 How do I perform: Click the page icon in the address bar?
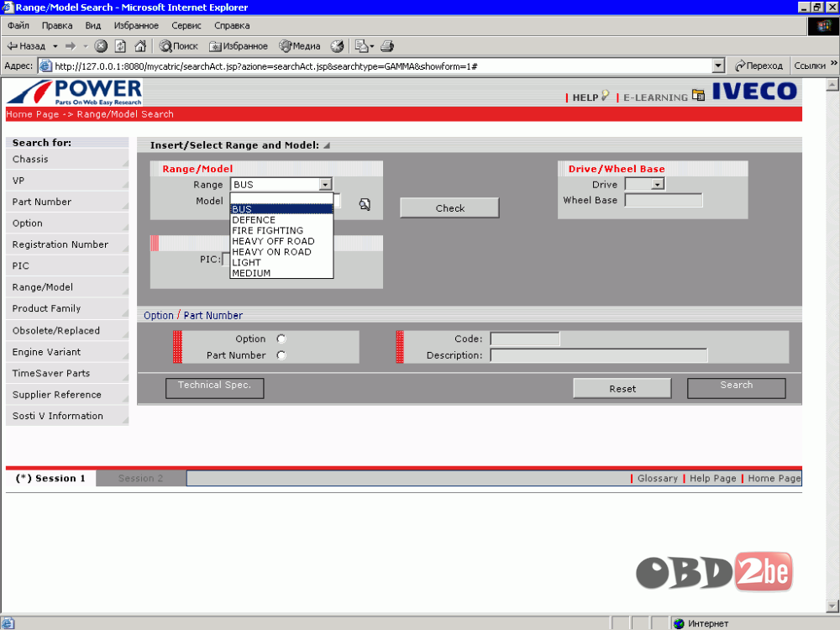[x=45, y=66]
